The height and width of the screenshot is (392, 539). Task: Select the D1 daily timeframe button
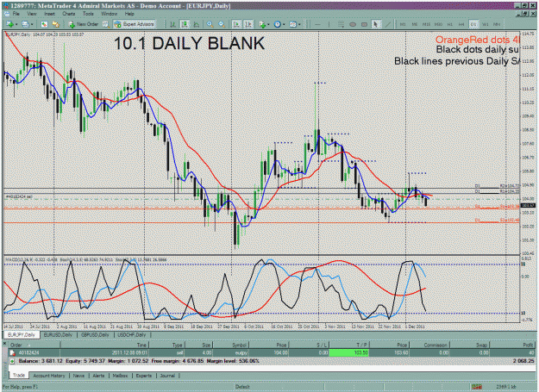[x=473, y=24]
